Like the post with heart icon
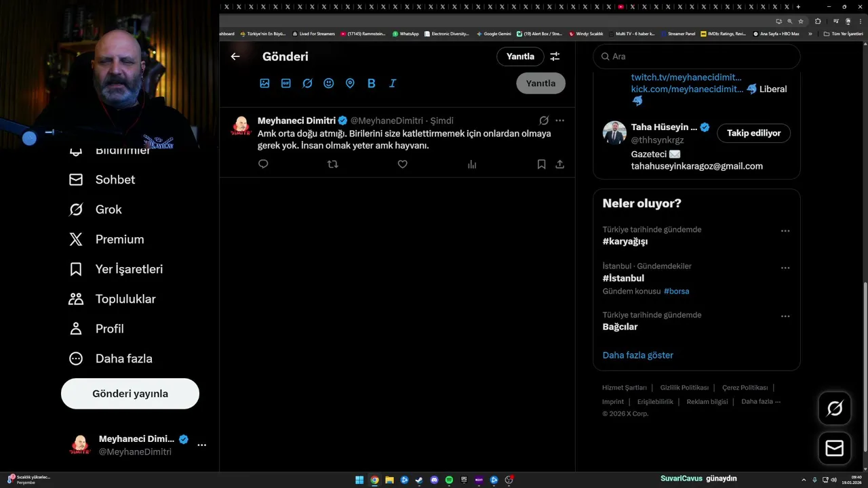The height and width of the screenshot is (488, 868). pyautogui.click(x=402, y=164)
